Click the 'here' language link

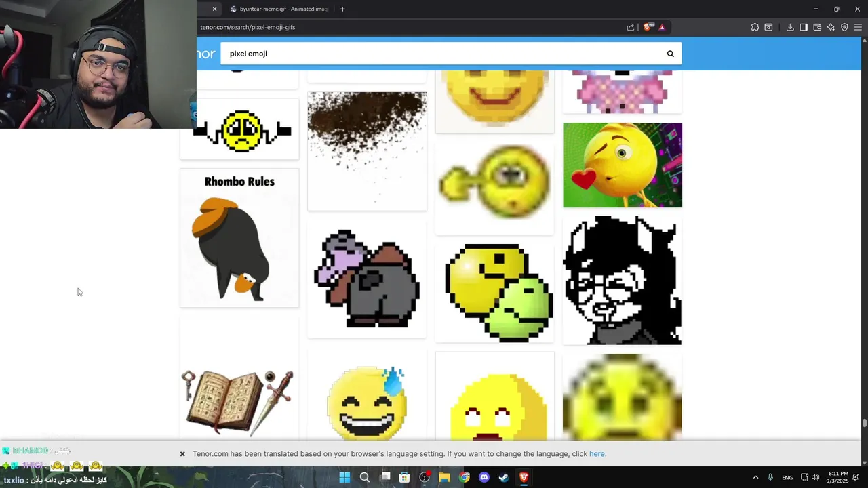pos(597,454)
